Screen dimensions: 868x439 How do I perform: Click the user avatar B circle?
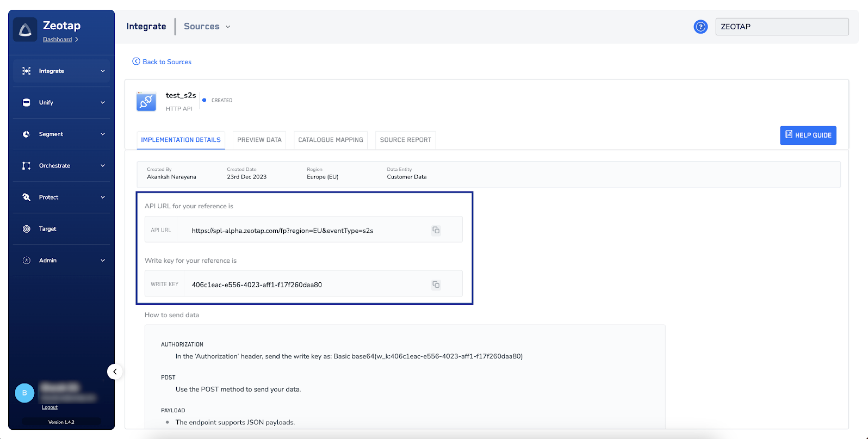pos(24,393)
